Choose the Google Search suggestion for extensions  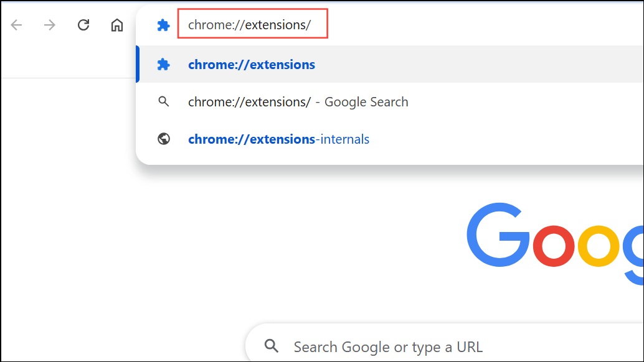(x=298, y=101)
